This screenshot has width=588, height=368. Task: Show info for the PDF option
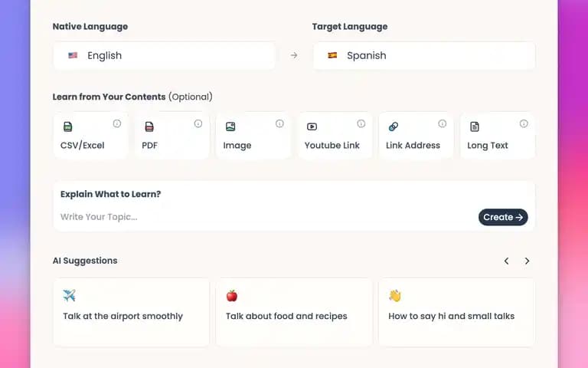pyautogui.click(x=198, y=123)
